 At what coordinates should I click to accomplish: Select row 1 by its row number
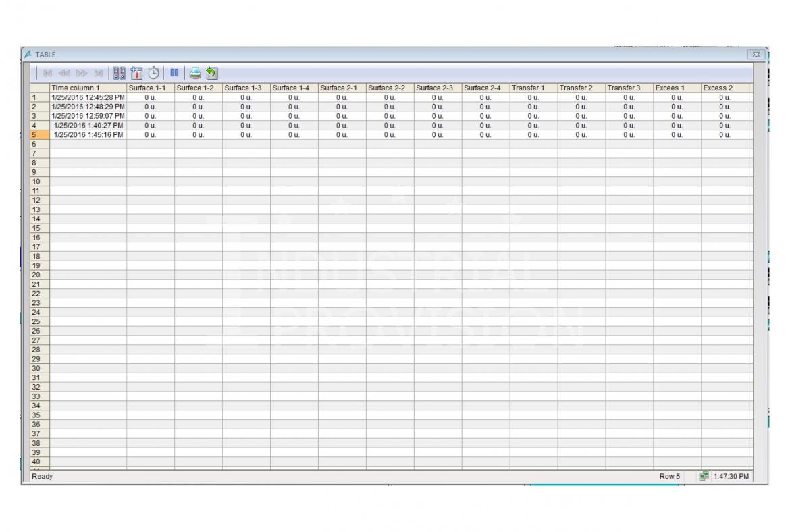[39, 97]
